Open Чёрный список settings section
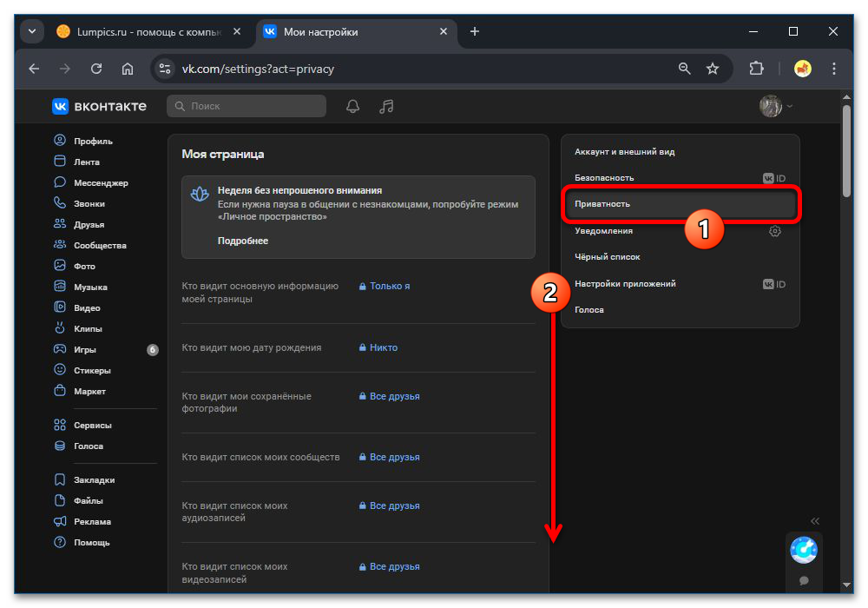This screenshot has width=868, height=608. click(608, 257)
